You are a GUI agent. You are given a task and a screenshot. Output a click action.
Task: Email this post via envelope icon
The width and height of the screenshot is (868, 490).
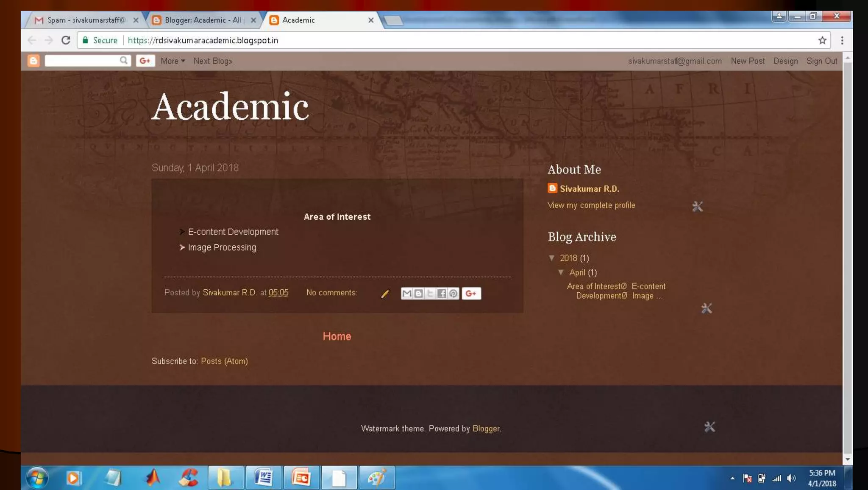(x=406, y=294)
